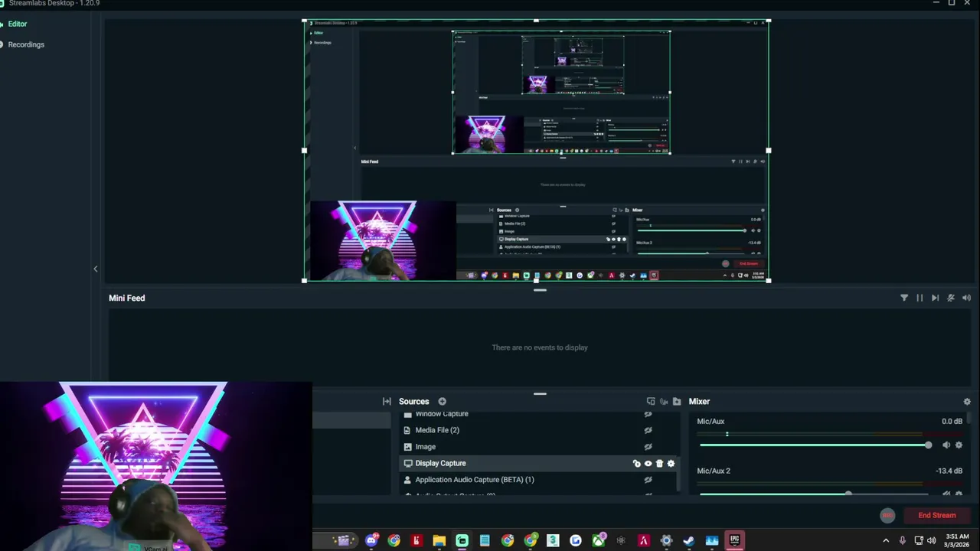Open the Editor tab in the sidebar
The image size is (980, 551).
click(x=18, y=24)
